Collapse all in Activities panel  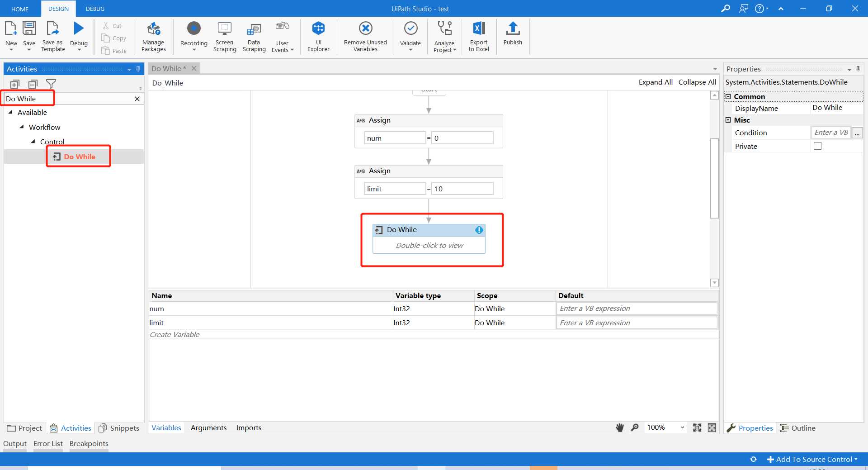click(33, 84)
